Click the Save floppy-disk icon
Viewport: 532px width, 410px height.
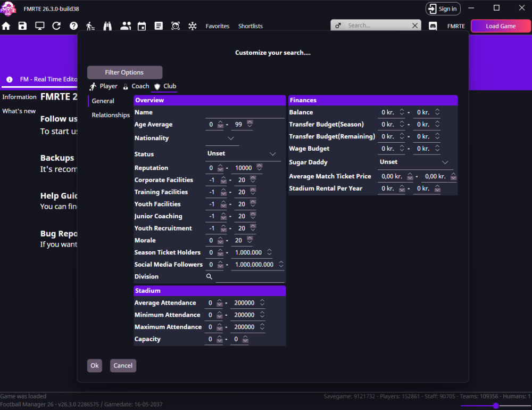click(22, 26)
